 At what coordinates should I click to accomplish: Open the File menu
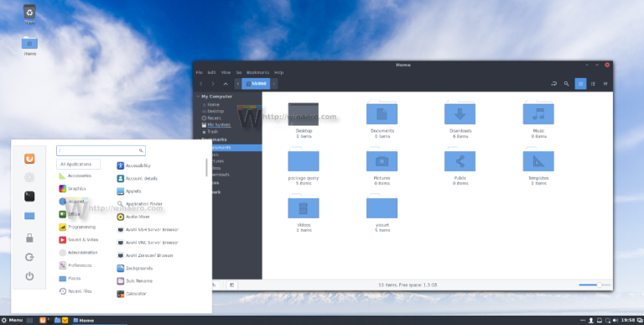click(200, 72)
